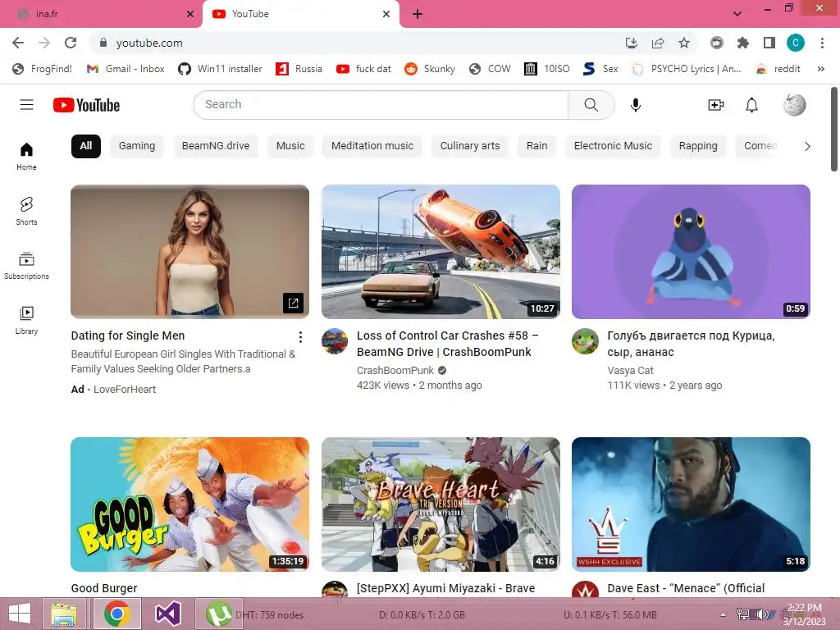840x630 pixels.
Task: Open Loss of Control Car Crashes video title
Action: [x=448, y=344]
